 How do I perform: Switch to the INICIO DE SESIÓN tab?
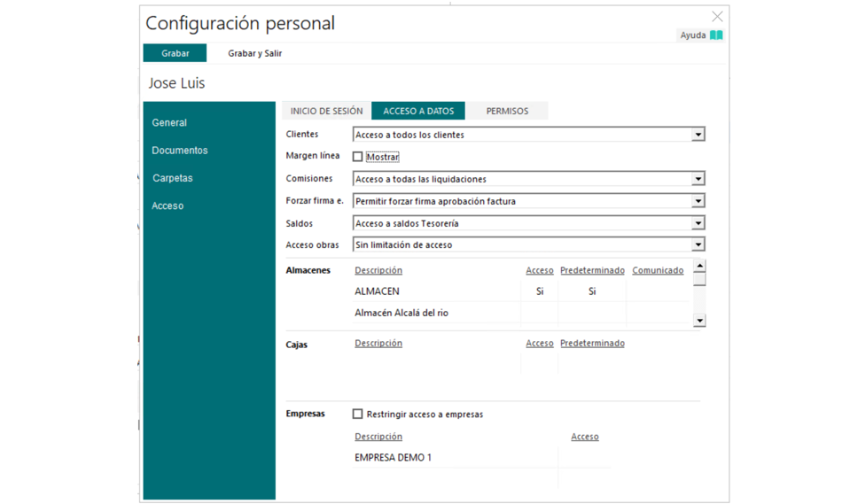pyautogui.click(x=326, y=111)
